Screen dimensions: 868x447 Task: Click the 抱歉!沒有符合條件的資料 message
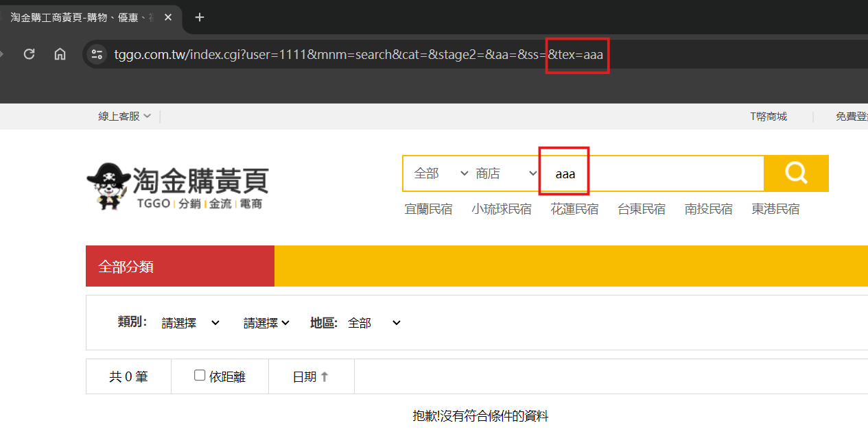pos(480,415)
